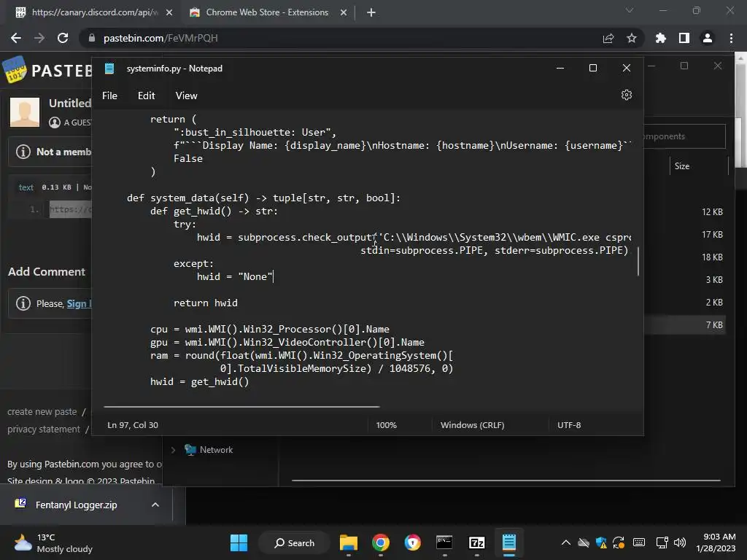Click the text syntax label on Pastebin
The width and height of the screenshot is (747, 560).
point(26,187)
